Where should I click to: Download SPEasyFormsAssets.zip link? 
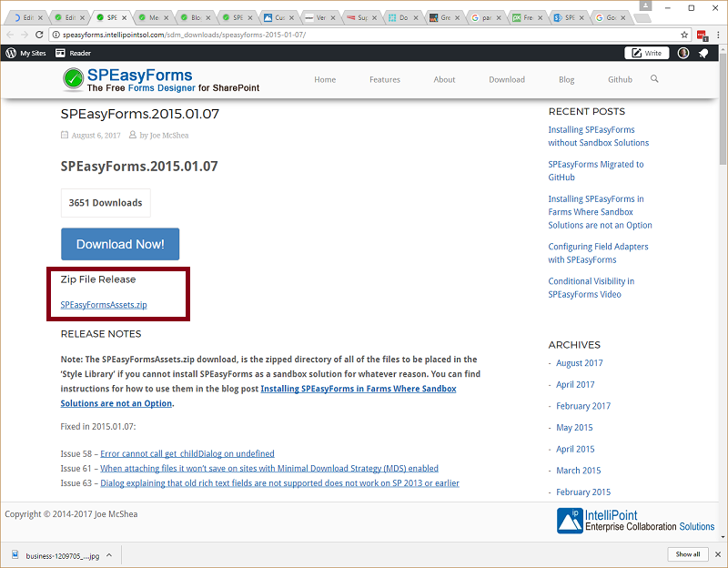click(x=104, y=305)
